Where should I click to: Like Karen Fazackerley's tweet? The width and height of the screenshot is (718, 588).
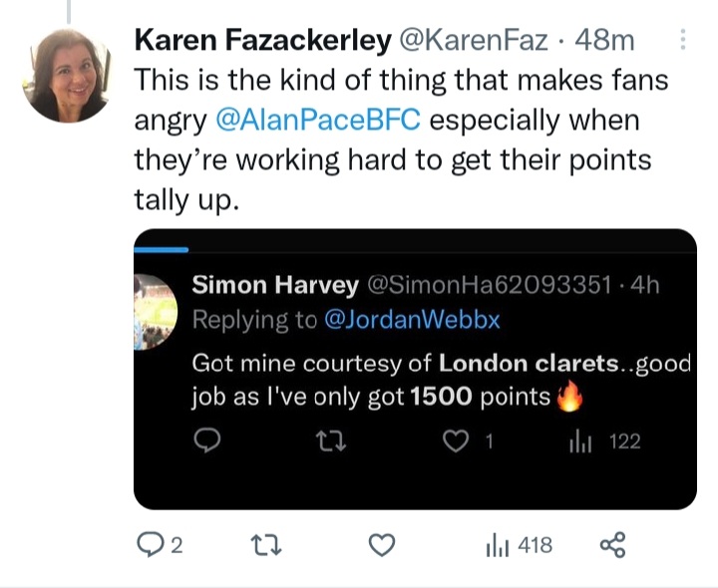coord(382,545)
